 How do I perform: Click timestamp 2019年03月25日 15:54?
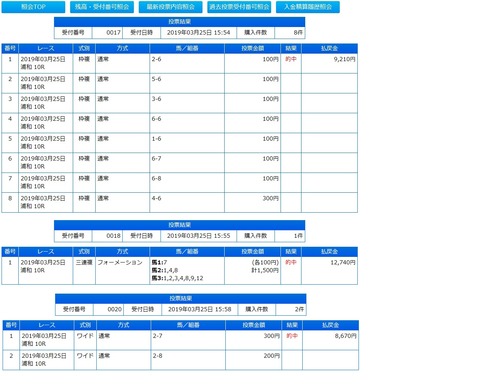click(198, 33)
